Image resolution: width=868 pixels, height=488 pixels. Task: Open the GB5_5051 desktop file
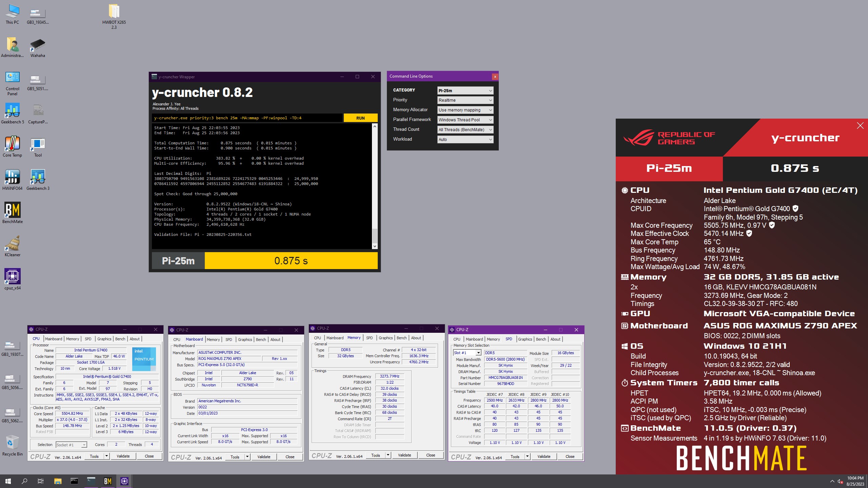point(38,83)
